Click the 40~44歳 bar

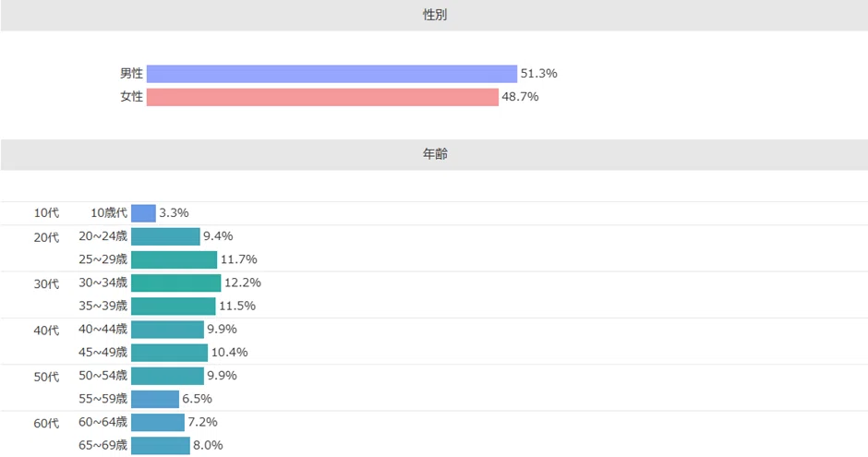(x=167, y=330)
